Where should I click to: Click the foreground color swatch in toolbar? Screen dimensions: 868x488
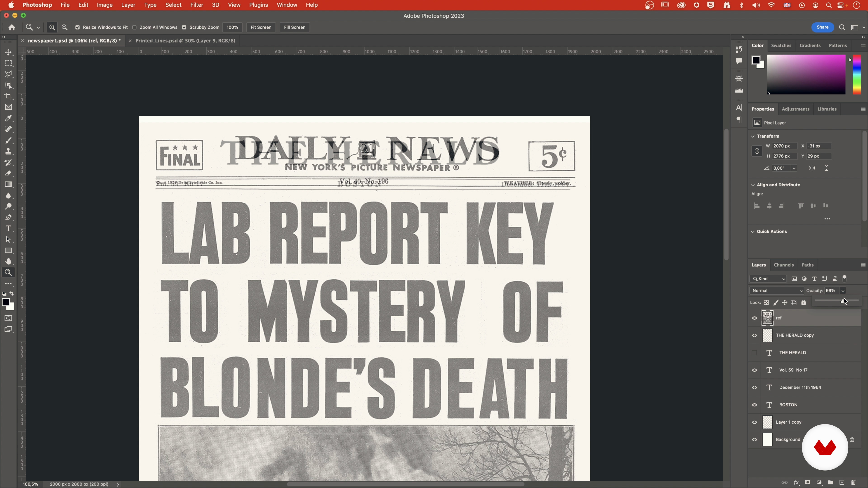point(6,303)
